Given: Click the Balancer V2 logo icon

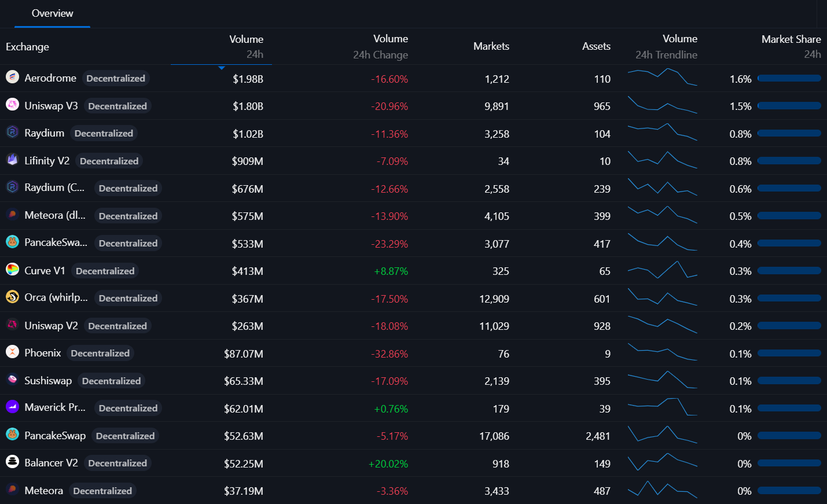Looking at the screenshot, I should click(x=12, y=462).
